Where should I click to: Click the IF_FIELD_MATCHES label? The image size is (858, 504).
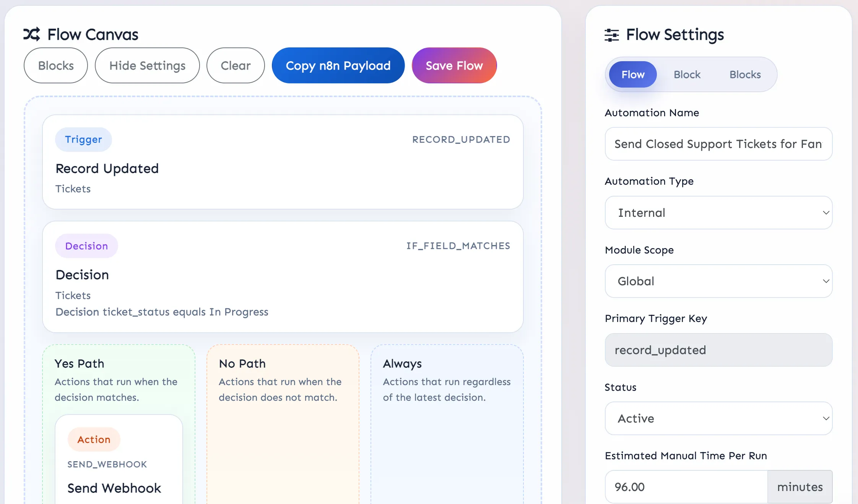coord(458,246)
